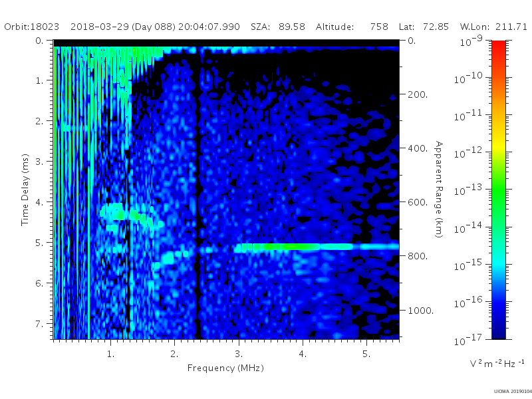Click the red top of the colorbar
The height and width of the screenshot is (399, 532).
[x=499, y=47]
